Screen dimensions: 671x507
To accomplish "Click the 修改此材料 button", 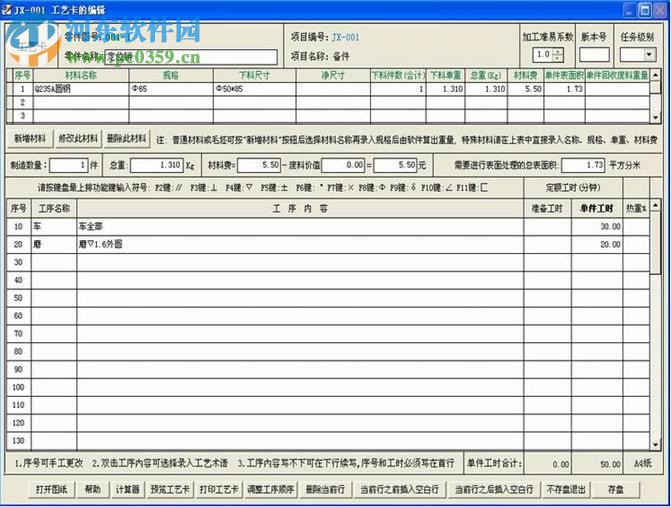I will tap(78, 139).
